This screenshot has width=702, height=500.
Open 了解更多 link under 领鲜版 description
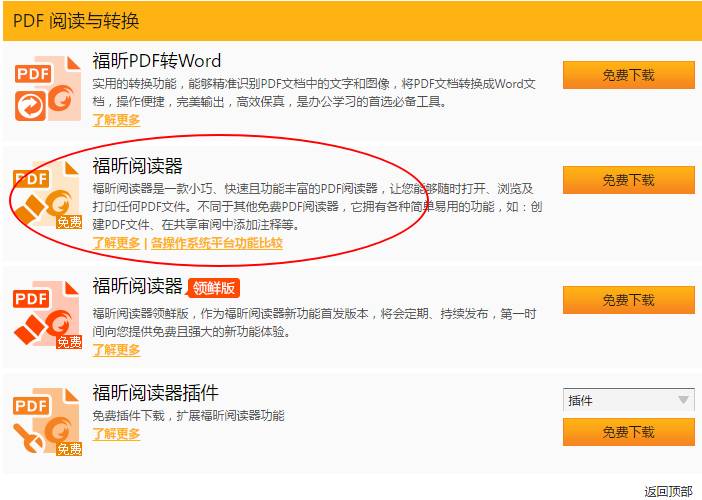[x=116, y=350]
